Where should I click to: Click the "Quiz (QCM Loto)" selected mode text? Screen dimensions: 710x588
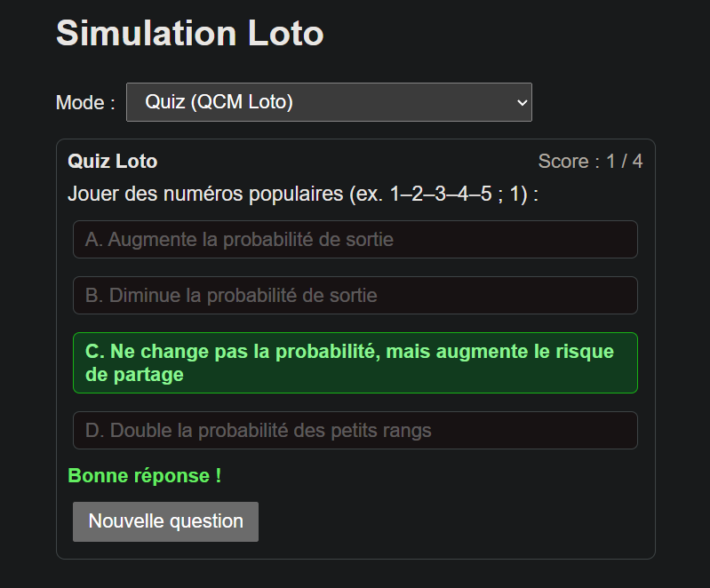(219, 102)
